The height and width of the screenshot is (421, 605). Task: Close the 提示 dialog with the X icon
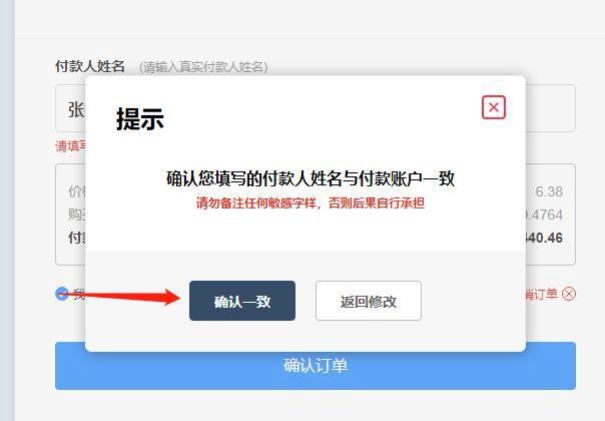coord(493,107)
